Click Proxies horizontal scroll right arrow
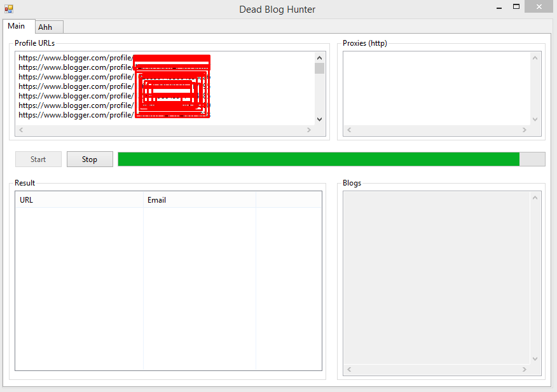The height and width of the screenshot is (392, 557). [525, 130]
